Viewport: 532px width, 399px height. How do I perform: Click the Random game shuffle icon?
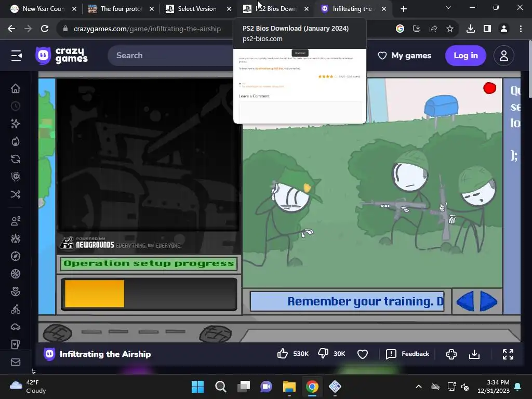point(15,194)
